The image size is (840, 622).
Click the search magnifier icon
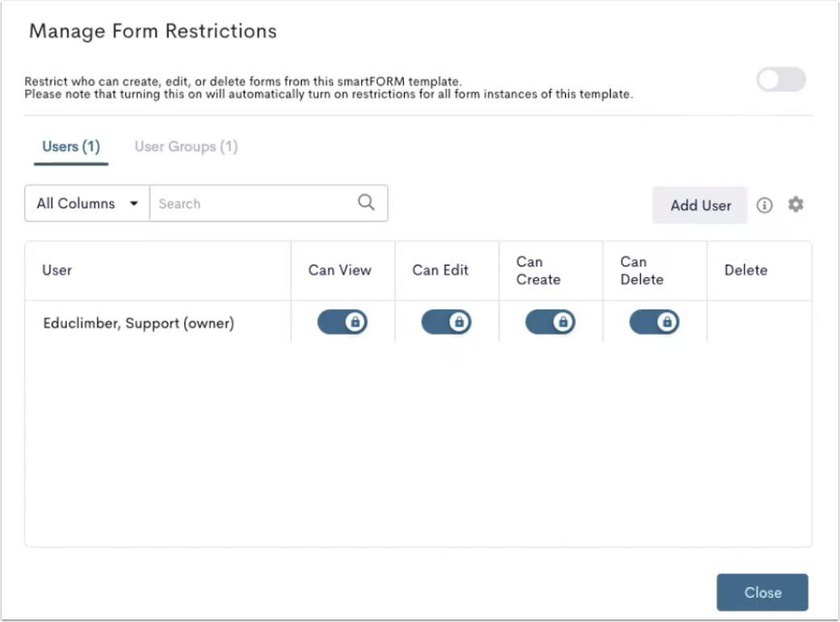tap(367, 203)
